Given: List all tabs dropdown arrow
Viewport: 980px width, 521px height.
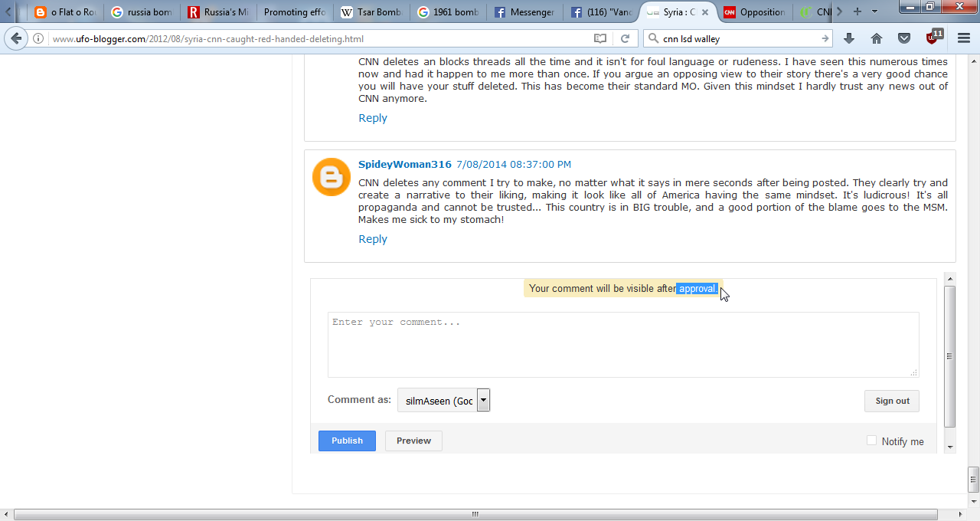Looking at the screenshot, I should pyautogui.click(x=875, y=11).
